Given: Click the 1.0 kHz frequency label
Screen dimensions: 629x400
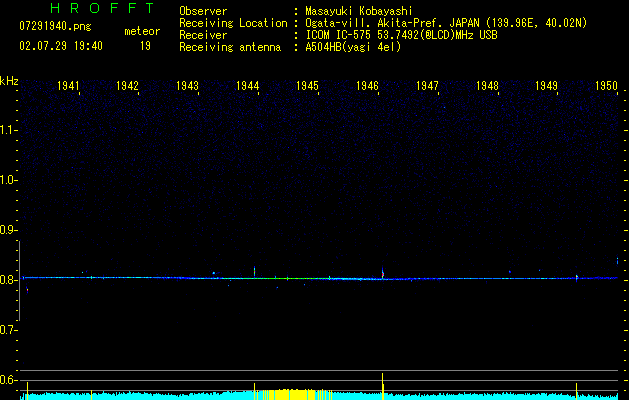Looking at the screenshot, I should [x=8, y=180].
